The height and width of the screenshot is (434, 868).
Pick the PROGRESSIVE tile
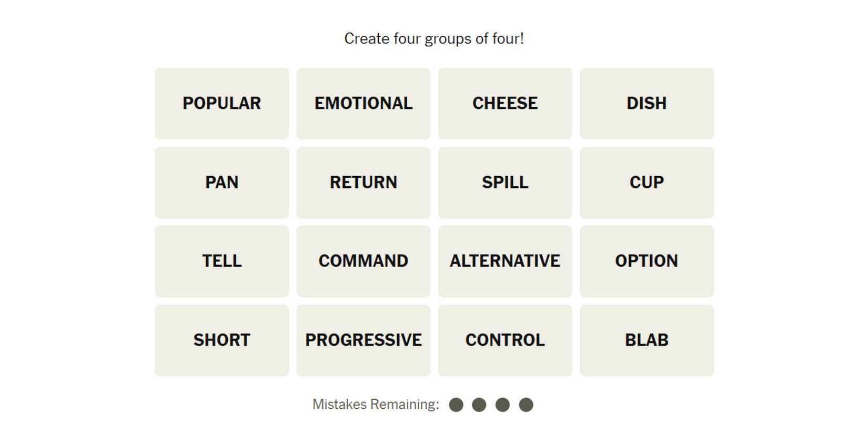[x=363, y=340]
